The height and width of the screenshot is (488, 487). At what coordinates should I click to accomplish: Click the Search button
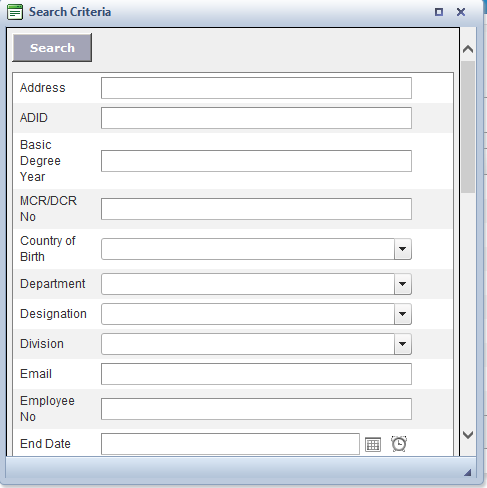(52, 48)
